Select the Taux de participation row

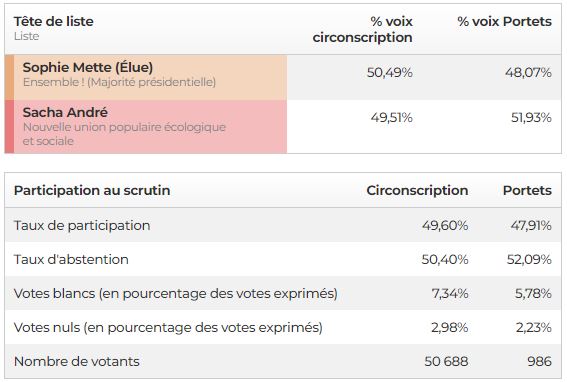[283, 225]
